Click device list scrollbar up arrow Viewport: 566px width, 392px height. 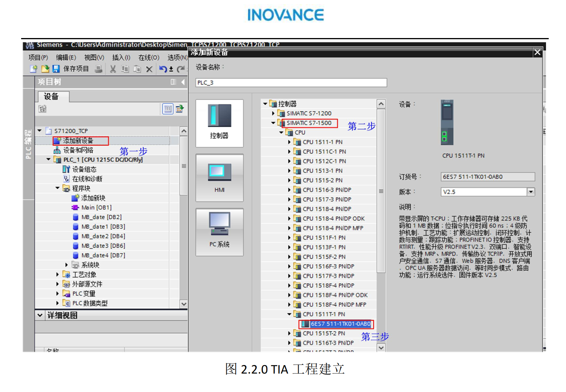coord(381,104)
